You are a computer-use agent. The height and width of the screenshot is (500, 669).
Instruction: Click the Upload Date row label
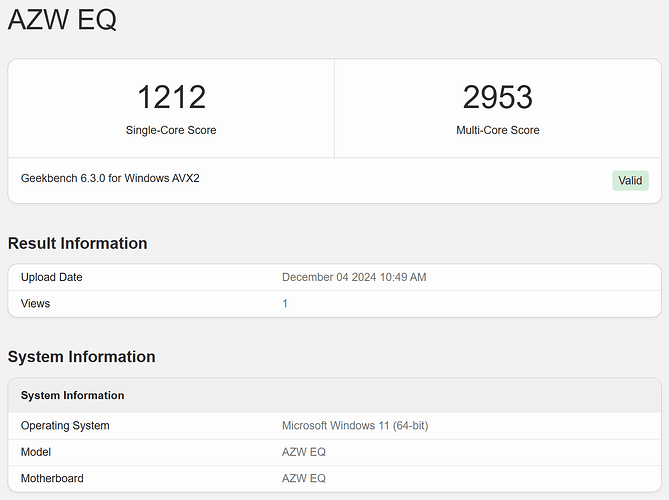click(52, 277)
